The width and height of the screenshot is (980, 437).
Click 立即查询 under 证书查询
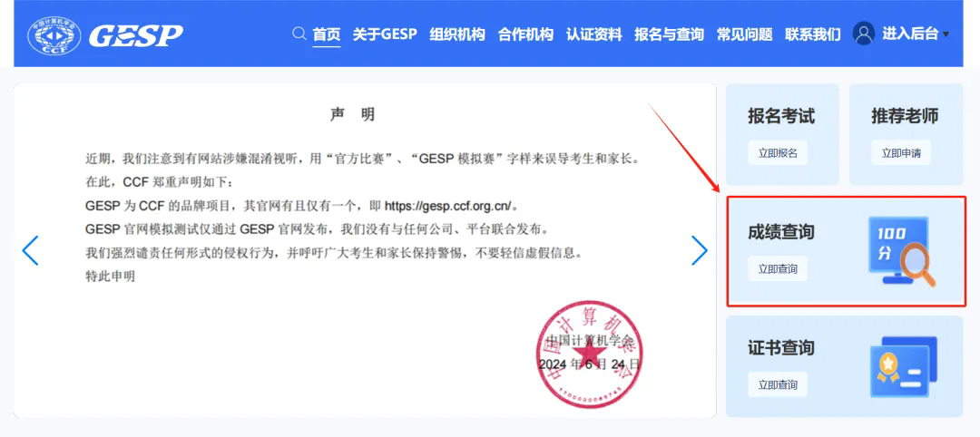point(778,384)
